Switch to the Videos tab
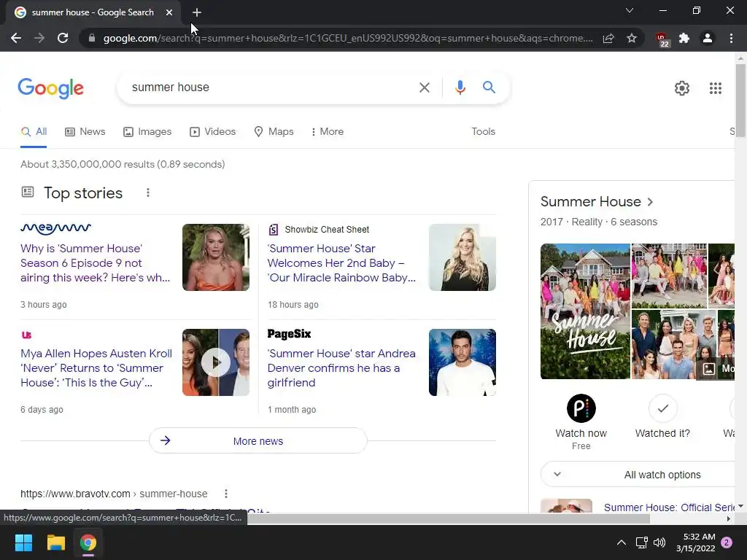 [x=212, y=132]
